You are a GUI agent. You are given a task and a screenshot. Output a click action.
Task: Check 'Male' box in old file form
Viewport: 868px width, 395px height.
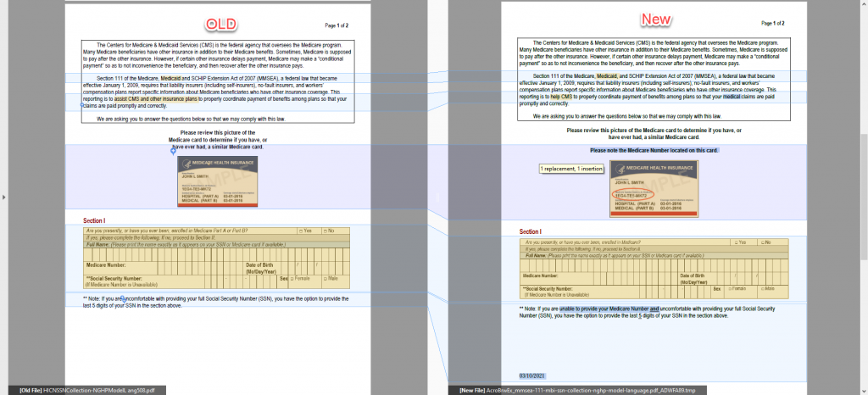point(325,278)
